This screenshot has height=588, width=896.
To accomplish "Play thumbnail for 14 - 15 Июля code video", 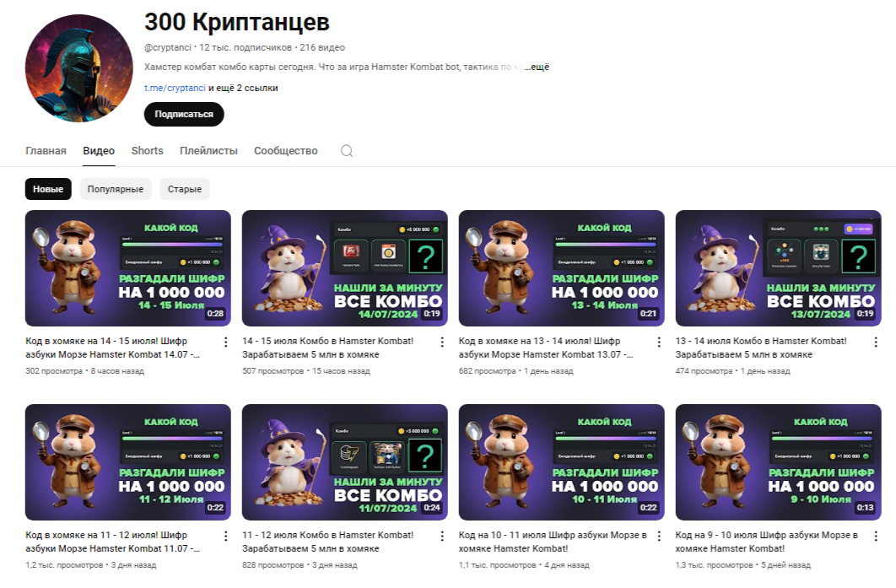I will point(128,268).
